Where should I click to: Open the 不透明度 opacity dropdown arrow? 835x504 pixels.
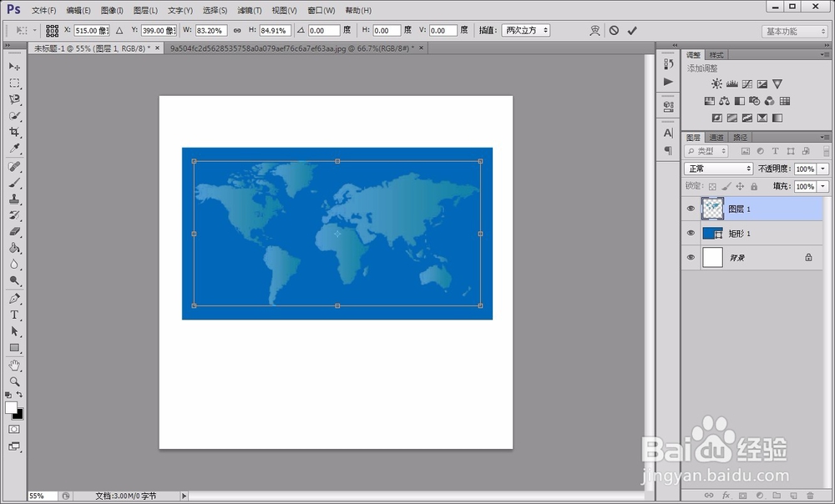823,169
